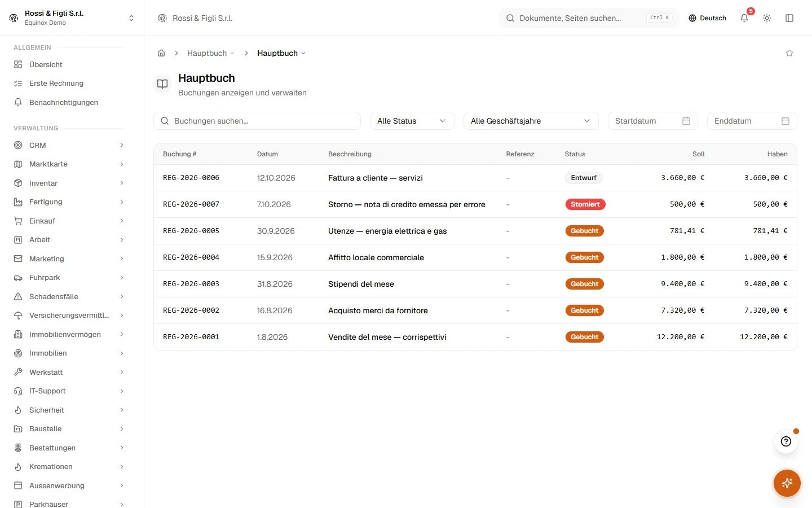Viewport: 812px width, 508px height.
Task: Open the Rossi & Figli company switcher
Action: [x=72, y=18]
